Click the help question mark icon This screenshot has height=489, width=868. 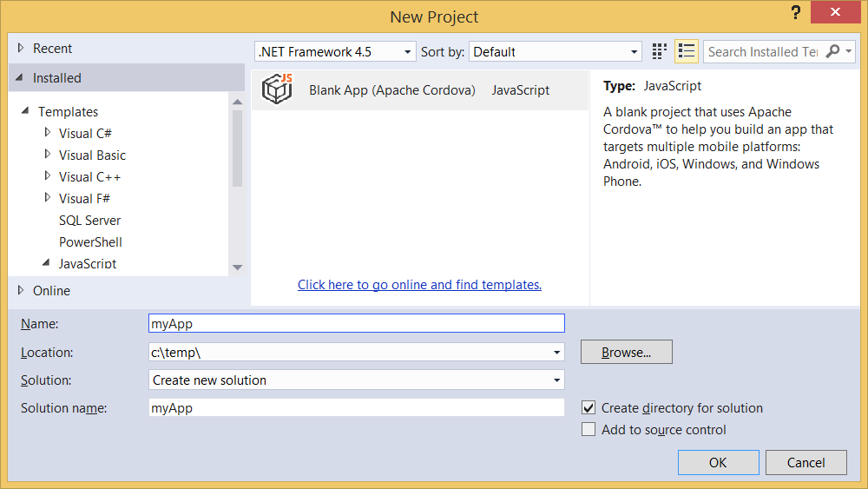795,12
